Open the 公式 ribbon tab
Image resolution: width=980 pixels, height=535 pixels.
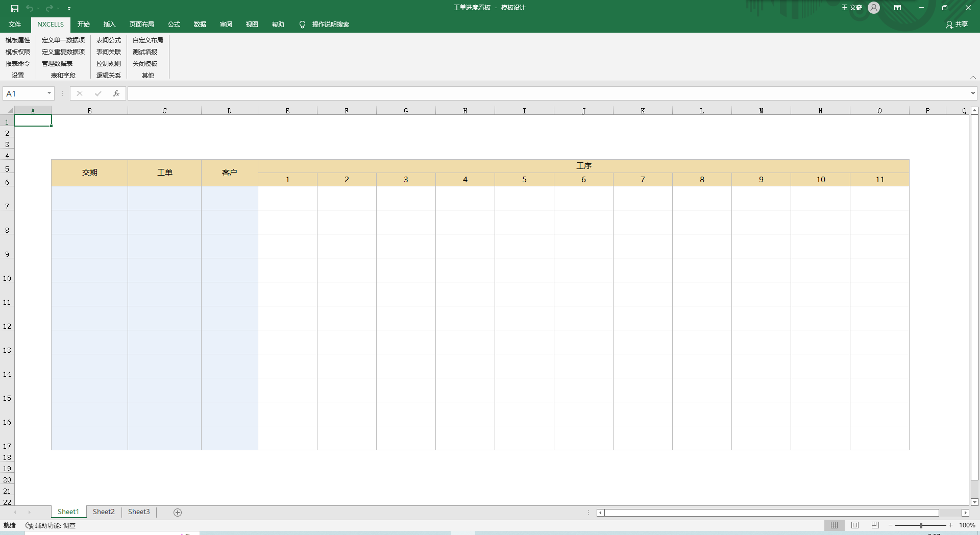coord(174,25)
